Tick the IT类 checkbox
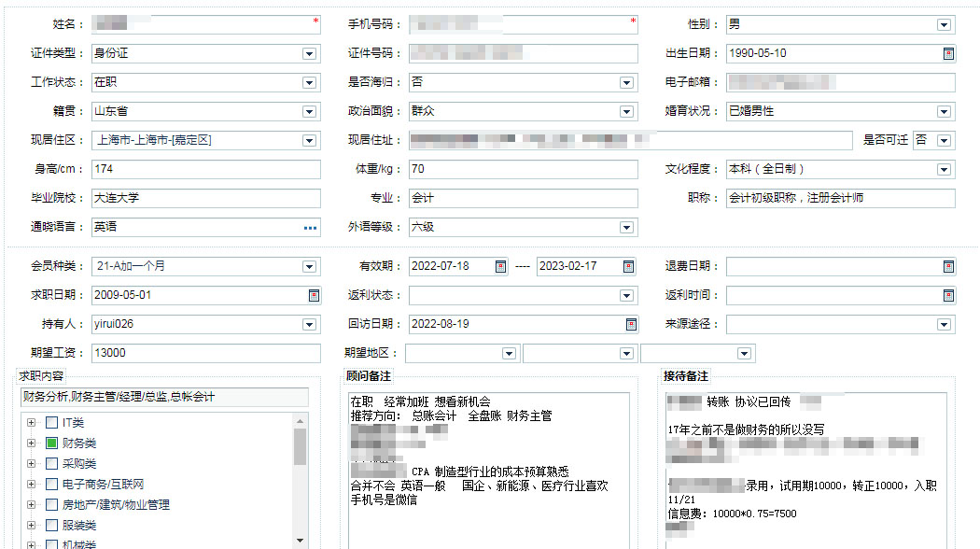Viewport: 980px width, 549px height. [52, 423]
